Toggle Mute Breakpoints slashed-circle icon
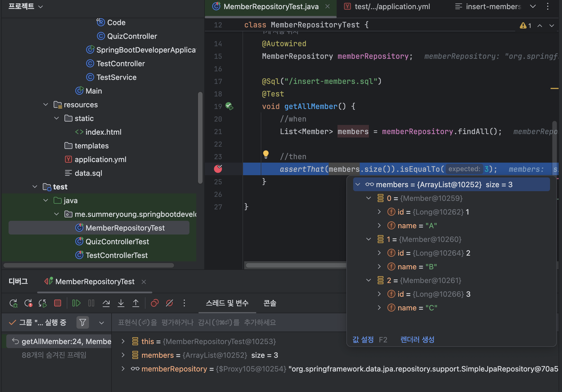Viewport: 562px width, 392px height. 169,303
